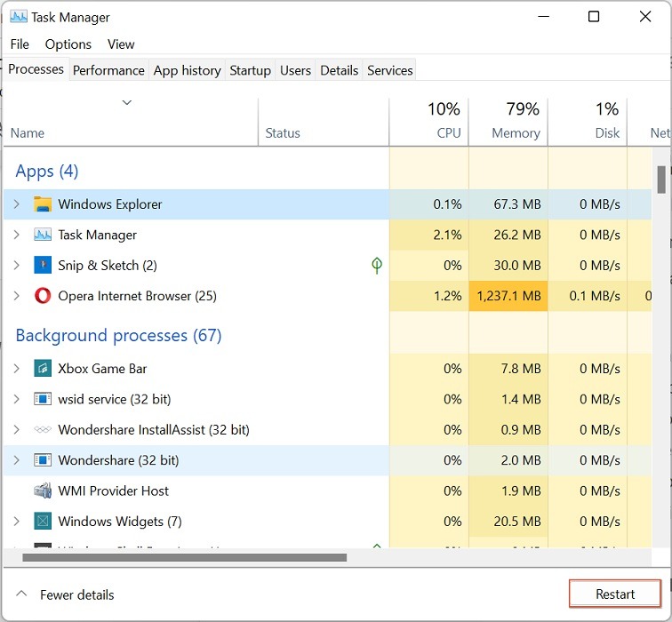The width and height of the screenshot is (672, 622).
Task: Collapse view with Fewer details chevron
Action: [x=21, y=594]
